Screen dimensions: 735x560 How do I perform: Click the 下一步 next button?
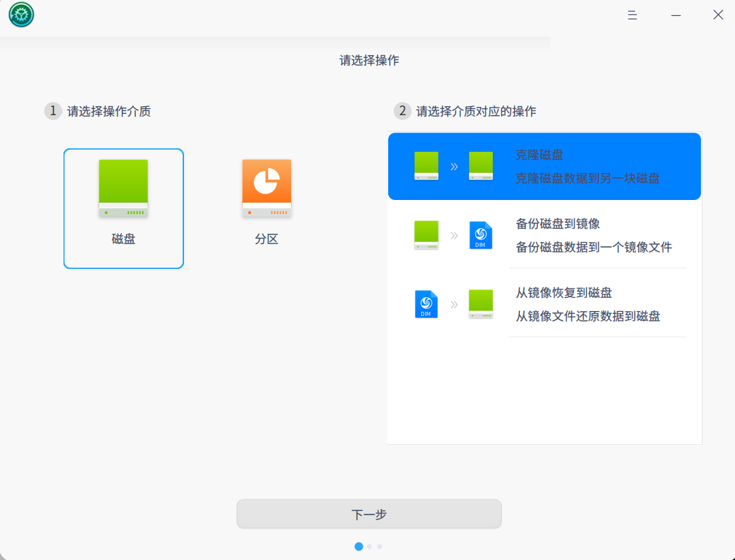369,514
